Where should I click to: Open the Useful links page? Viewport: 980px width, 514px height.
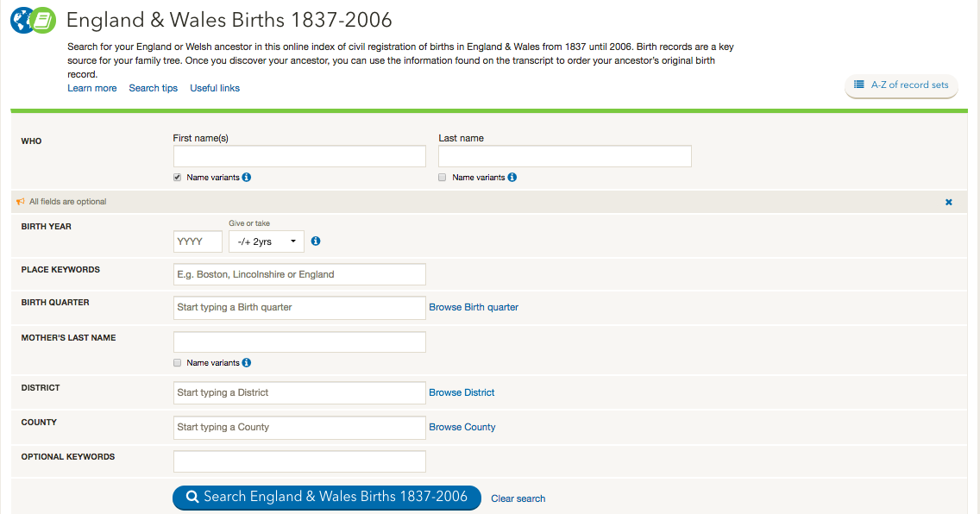214,88
